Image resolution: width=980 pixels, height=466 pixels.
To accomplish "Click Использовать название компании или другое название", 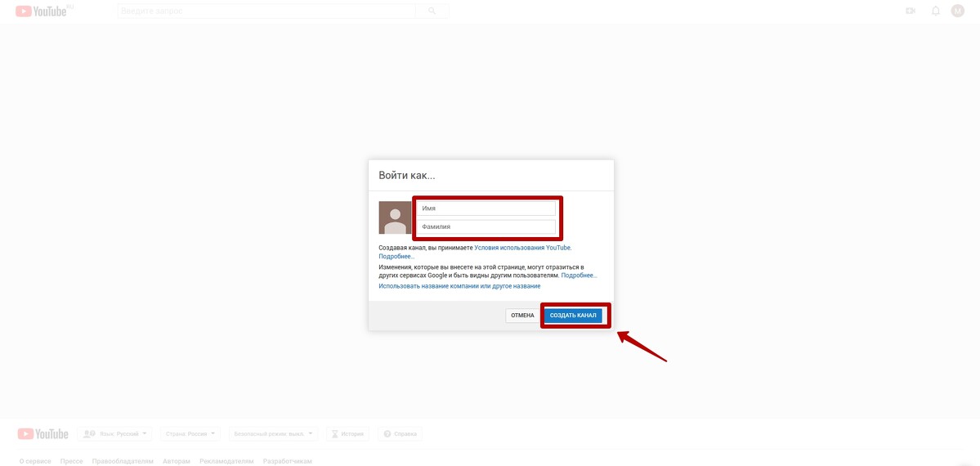I will [x=459, y=286].
